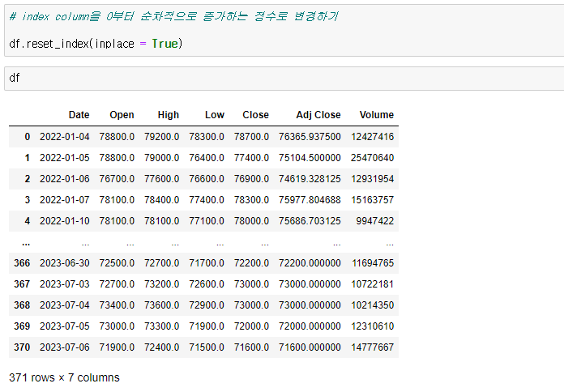The height and width of the screenshot is (392, 564).
Task: Click Volume value 12310610
Action: tap(372, 326)
